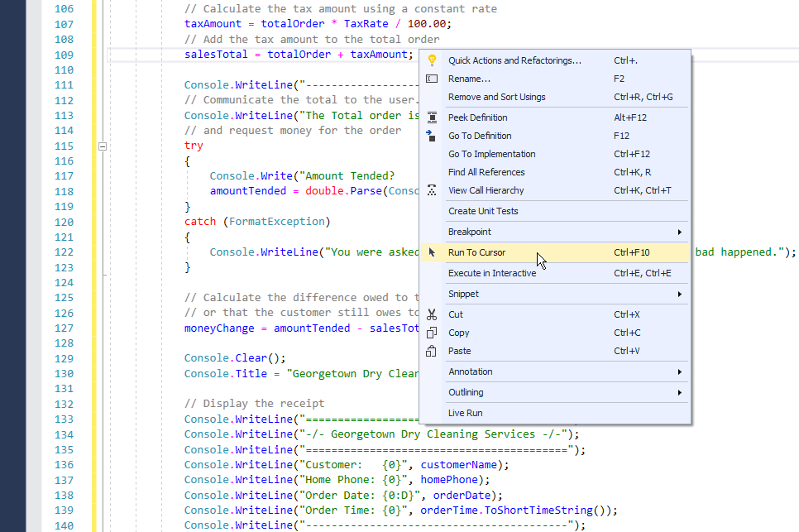Image resolution: width=799 pixels, height=532 pixels.
Task: Select Peek Definition menu entry
Action: [555, 117]
